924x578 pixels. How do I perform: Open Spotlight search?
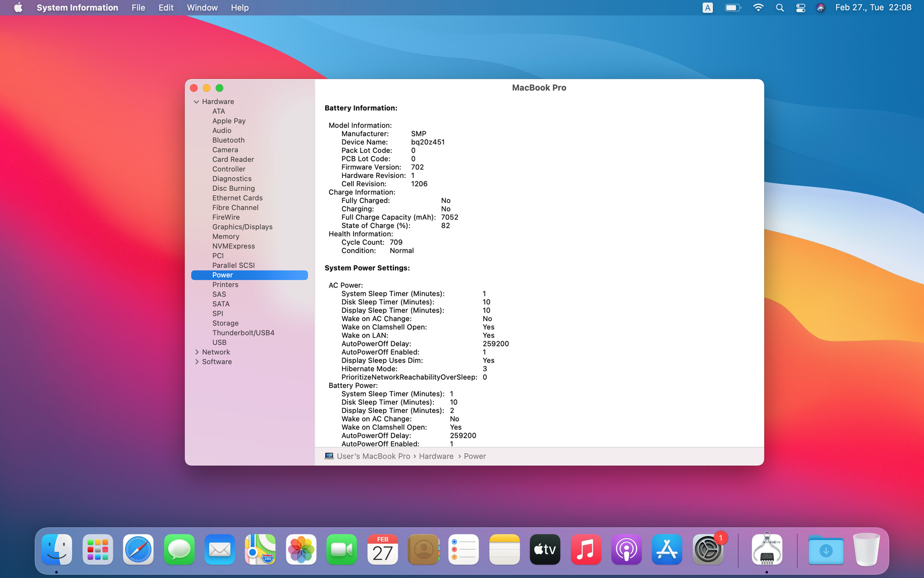780,8
